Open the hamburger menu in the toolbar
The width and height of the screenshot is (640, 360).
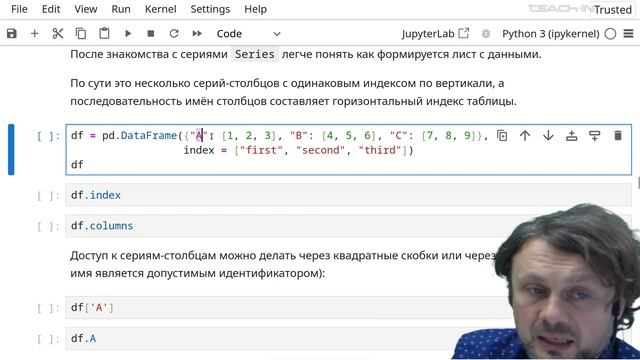[x=629, y=33]
